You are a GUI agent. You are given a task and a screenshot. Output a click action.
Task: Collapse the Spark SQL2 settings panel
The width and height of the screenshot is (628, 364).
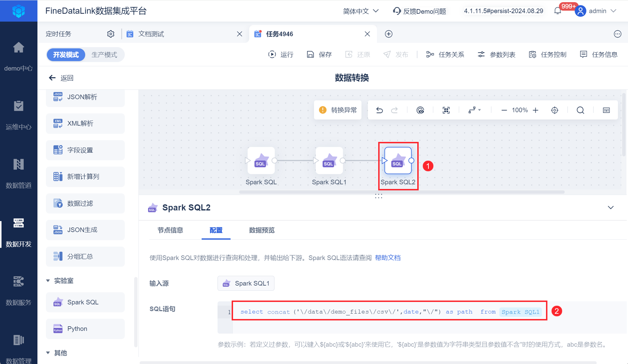611,207
